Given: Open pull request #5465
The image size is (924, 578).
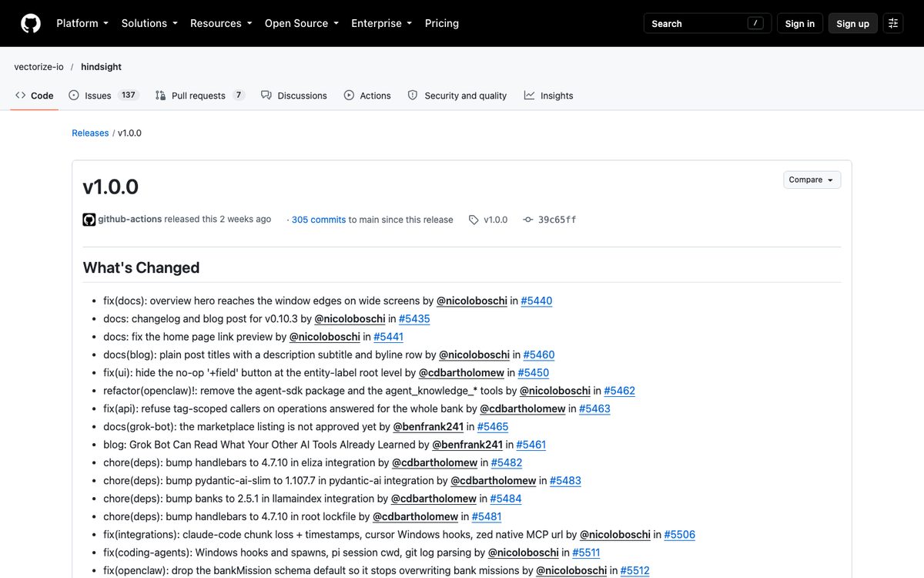Looking at the screenshot, I should 493,426.
